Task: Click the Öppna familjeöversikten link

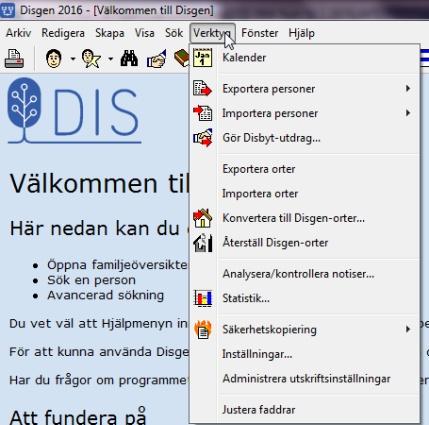Action: [x=117, y=265]
